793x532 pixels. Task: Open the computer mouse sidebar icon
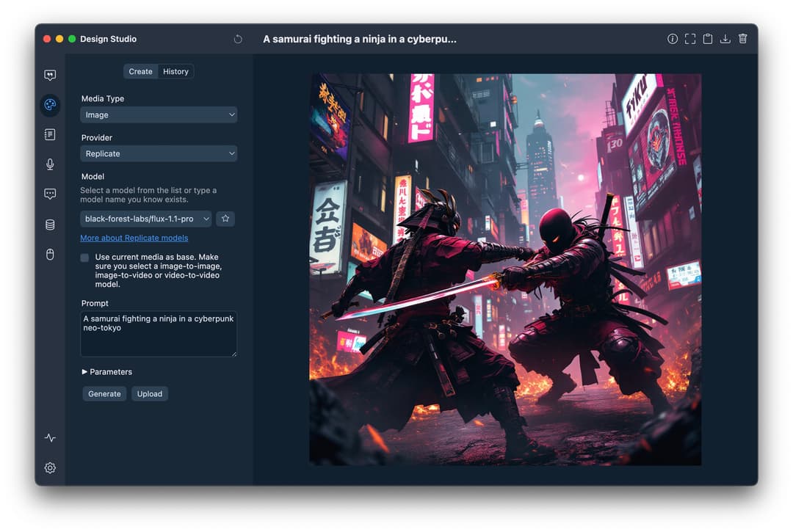click(50, 254)
